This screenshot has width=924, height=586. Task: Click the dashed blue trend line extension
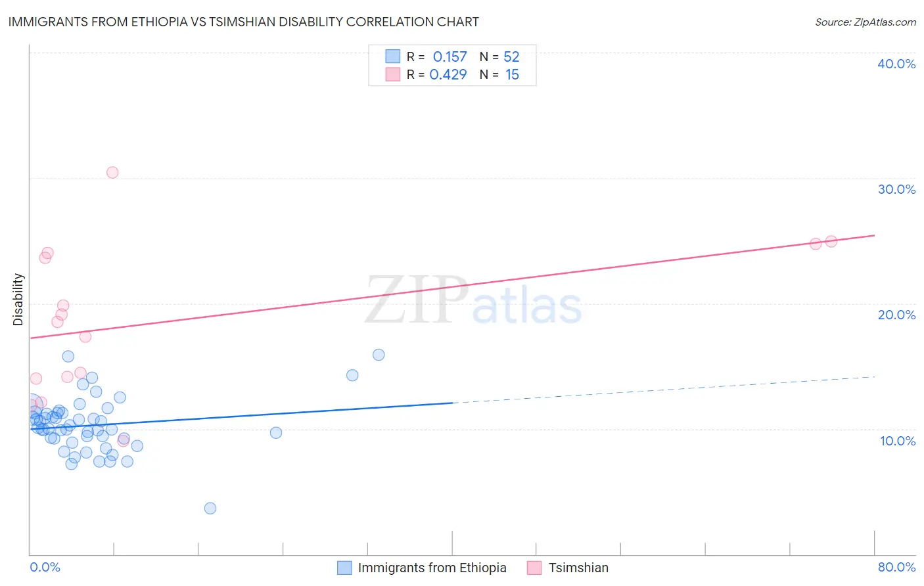coord(664,390)
